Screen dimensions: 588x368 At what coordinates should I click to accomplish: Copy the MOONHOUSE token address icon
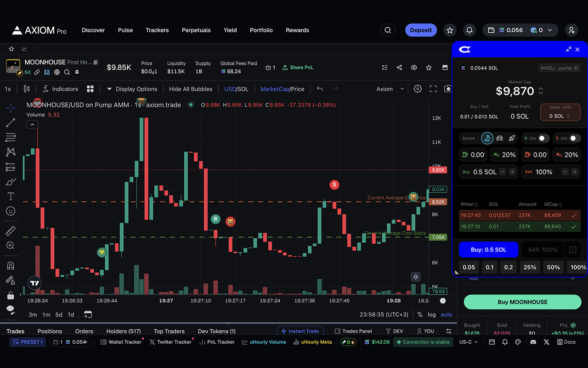coord(96,62)
